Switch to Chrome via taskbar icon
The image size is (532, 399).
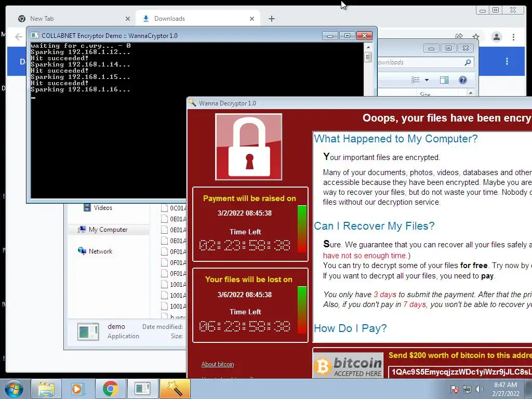pyautogui.click(x=110, y=389)
